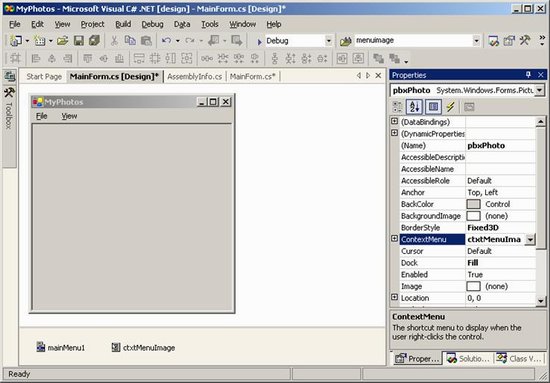Image resolution: width=550 pixels, height=383 pixels.
Task: Switch to the AssemblyInfo.cs tab
Action: click(195, 76)
